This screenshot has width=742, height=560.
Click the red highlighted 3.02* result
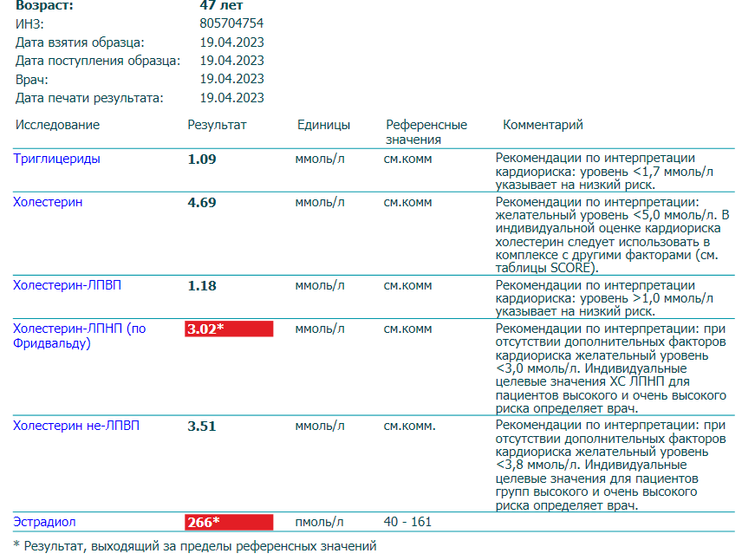tap(229, 329)
